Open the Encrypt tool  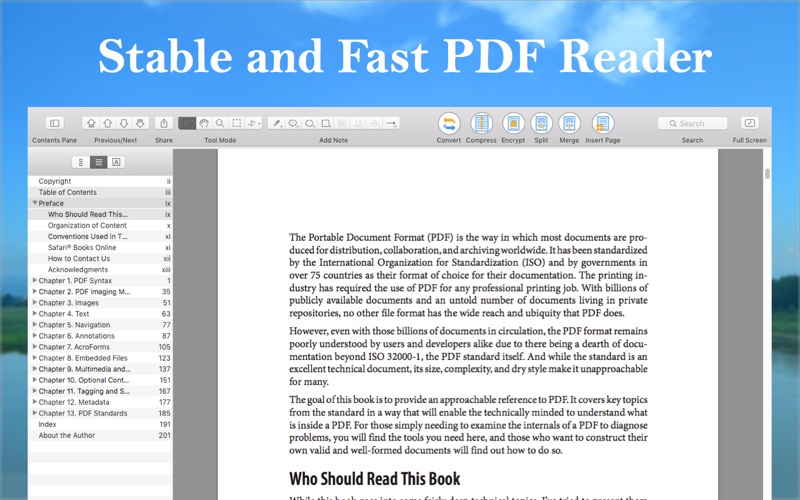513,123
